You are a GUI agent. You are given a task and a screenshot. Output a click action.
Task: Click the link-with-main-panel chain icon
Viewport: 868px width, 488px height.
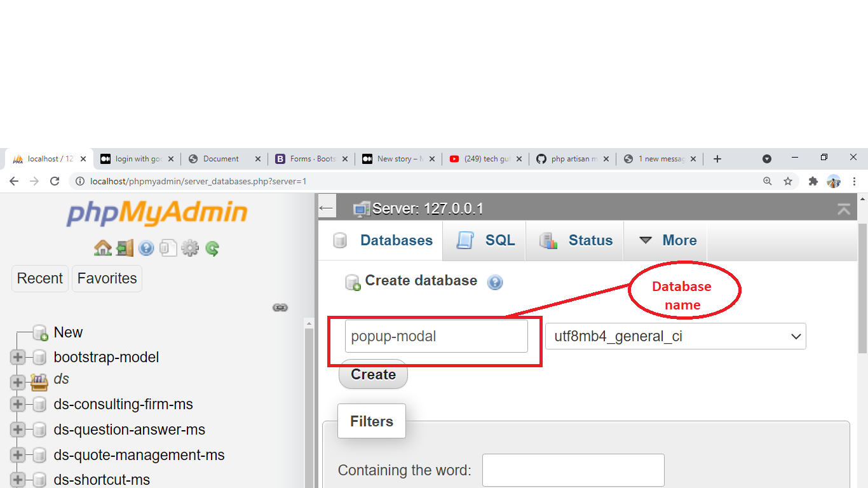point(280,308)
